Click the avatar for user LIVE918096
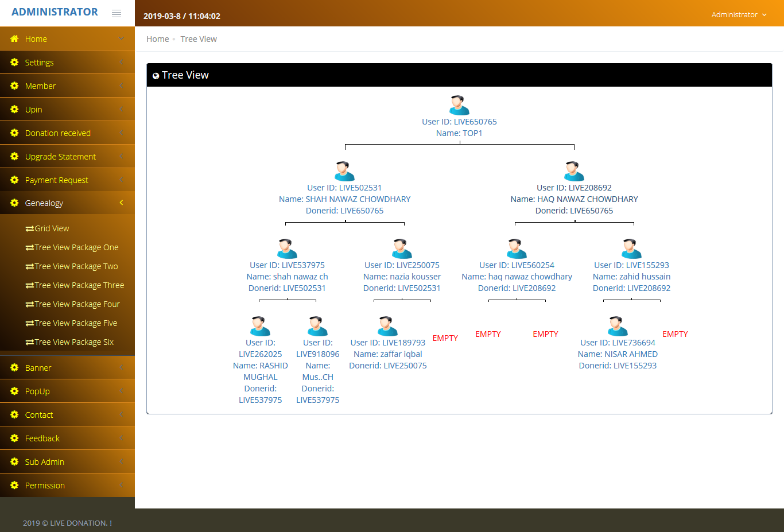Viewport: 784px width, 532px height. (317, 326)
